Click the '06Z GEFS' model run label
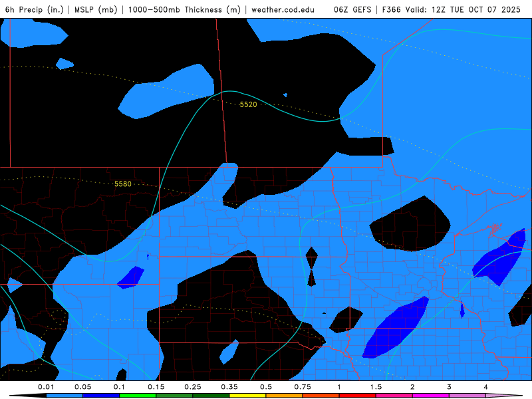The width and height of the screenshot is (532, 399). 352,9
